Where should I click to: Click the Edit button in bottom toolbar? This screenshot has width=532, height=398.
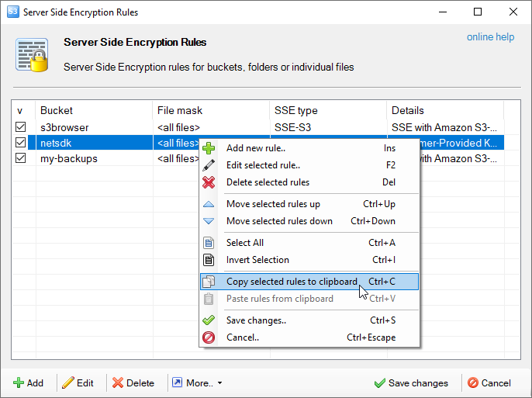[78, 383]
